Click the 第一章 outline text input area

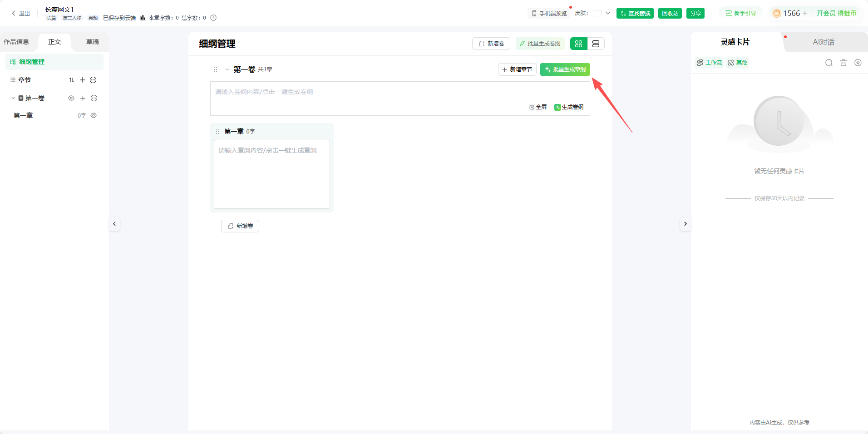(x=272, y=174)
